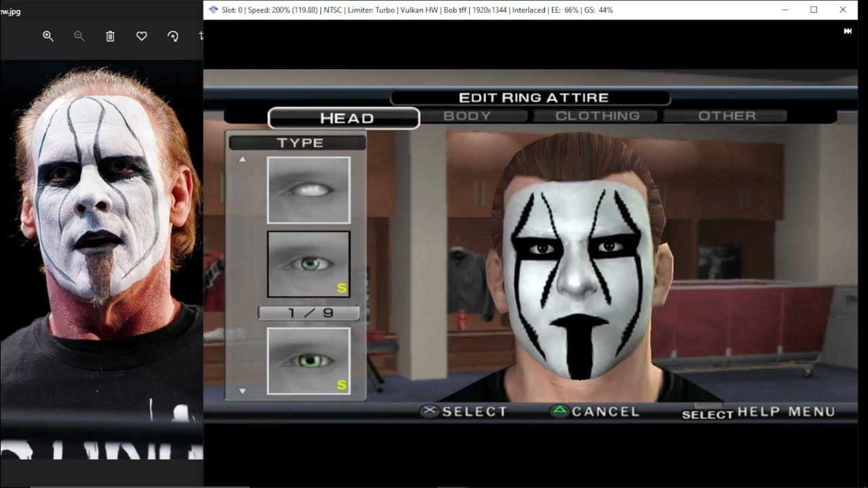
Task: Delete the photo with the trash icon
Action: 111,37
